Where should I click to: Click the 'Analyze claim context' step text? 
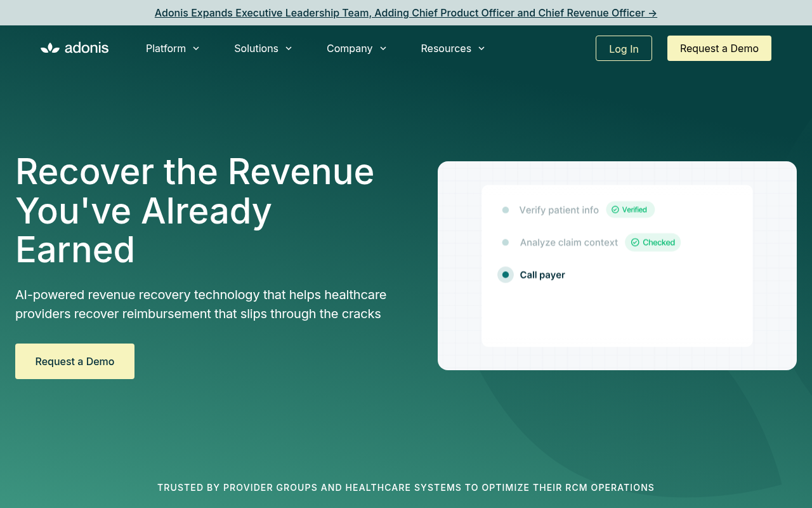click(569, 243)
